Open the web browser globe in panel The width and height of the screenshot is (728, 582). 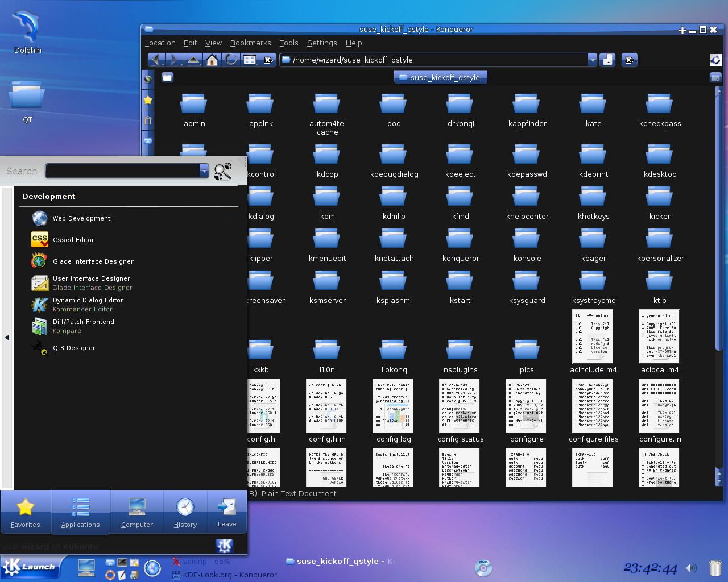tap(152, 568)
